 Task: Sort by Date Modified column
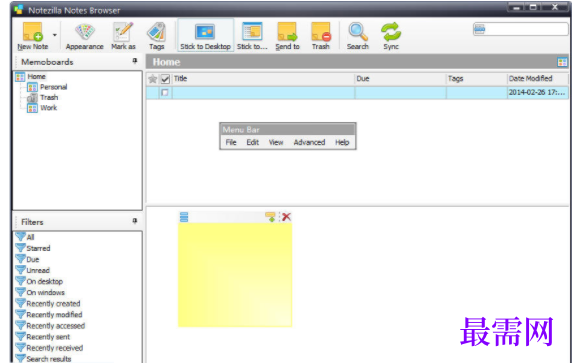pos(538,79)
